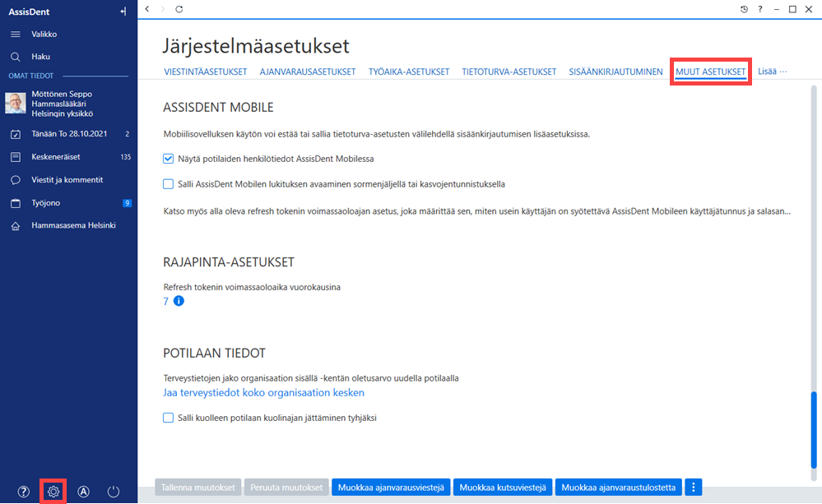Click the Keskeneräiset count 135
This screenshot has width=822, height=504.
point(126,157)
